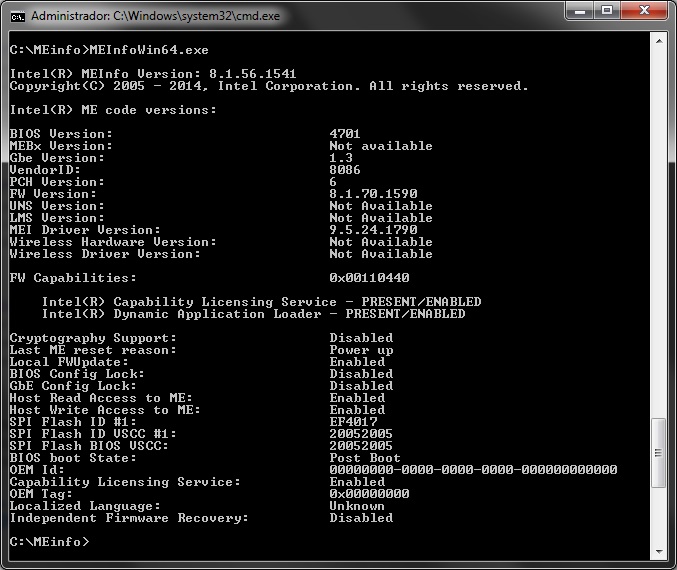The image size is (677, 570).
Task: Close the cmd.exe window
Action: pos(644,10)
